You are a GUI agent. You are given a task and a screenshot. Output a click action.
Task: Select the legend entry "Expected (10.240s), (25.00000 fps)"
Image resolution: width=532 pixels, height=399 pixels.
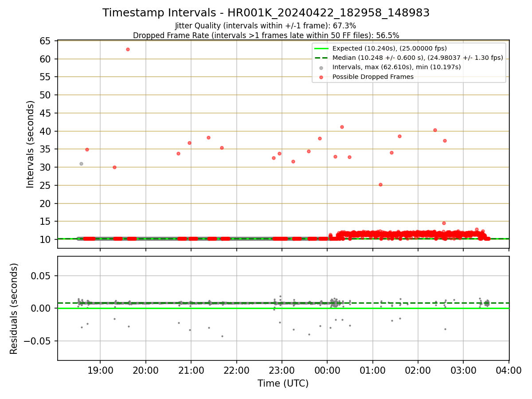[x=390, y=48]
